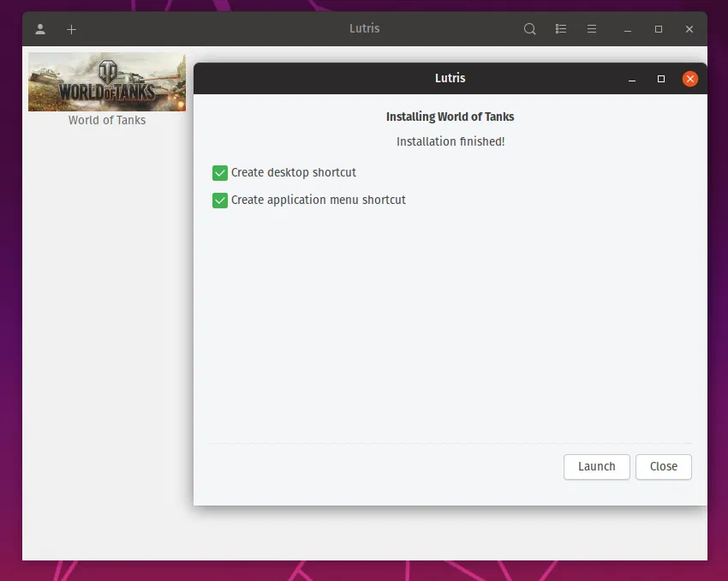
Task: Select the World of Tanks banner thumbnail
Action: [107, 81]
